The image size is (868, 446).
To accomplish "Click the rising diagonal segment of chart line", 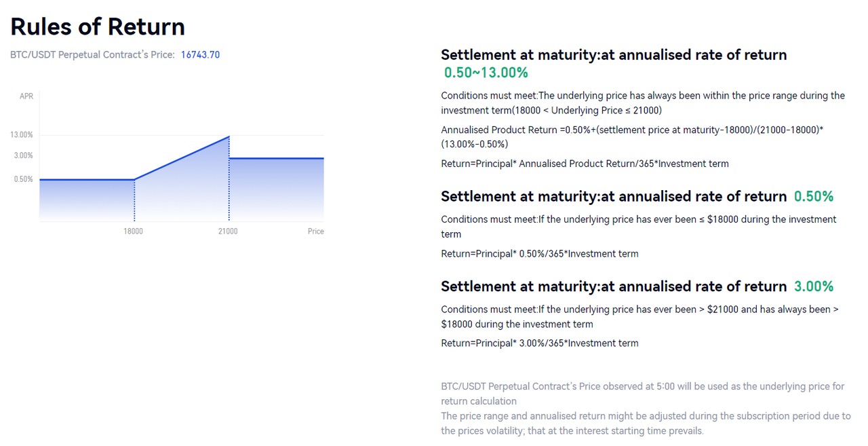I will (182, 158).
